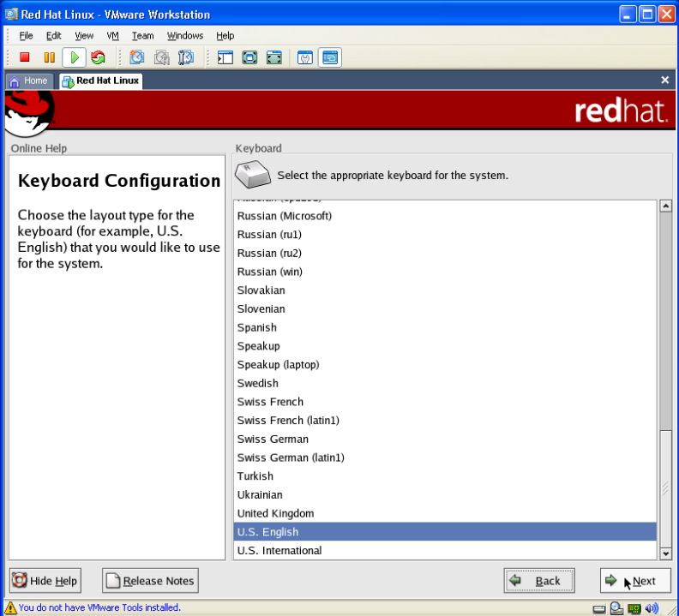679x616 pixels.
Task: Take a snapshot using the toolbar icon
Action: tap(137, 57)
